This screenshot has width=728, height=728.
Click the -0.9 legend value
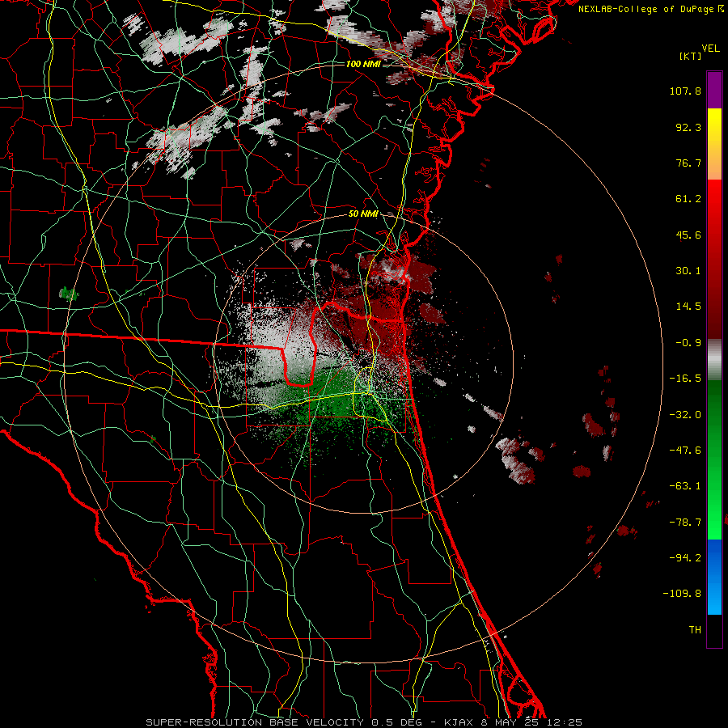(688, 343)
